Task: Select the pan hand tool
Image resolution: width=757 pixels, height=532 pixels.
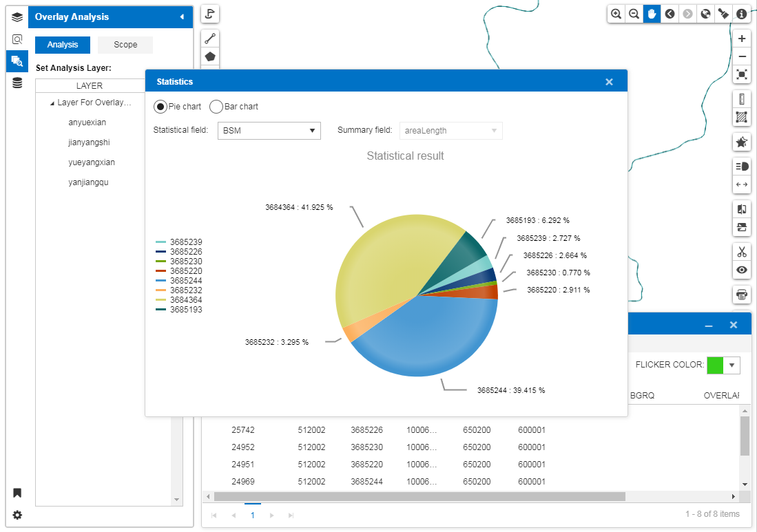Action: [652, 14]
